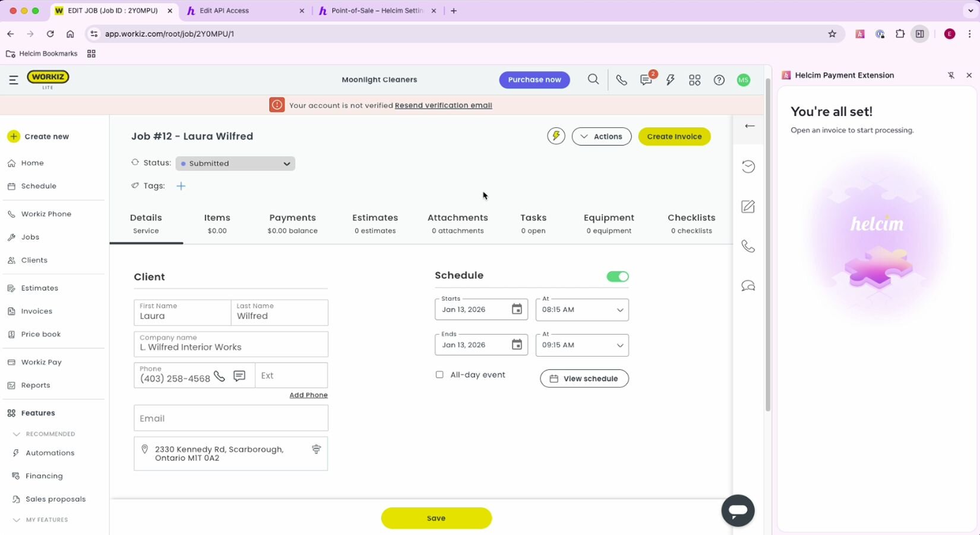Click the Email input field
The height and width of the screenshot is (535, 980).
(230, 418)
